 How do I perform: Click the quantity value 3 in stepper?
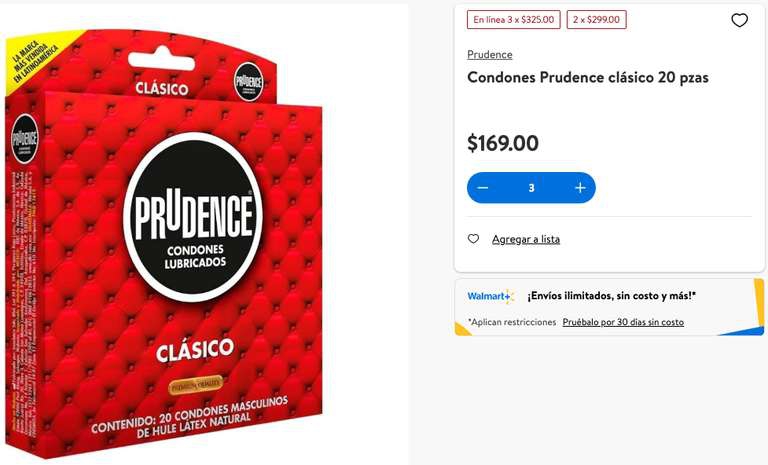click(x=531, y=188)
